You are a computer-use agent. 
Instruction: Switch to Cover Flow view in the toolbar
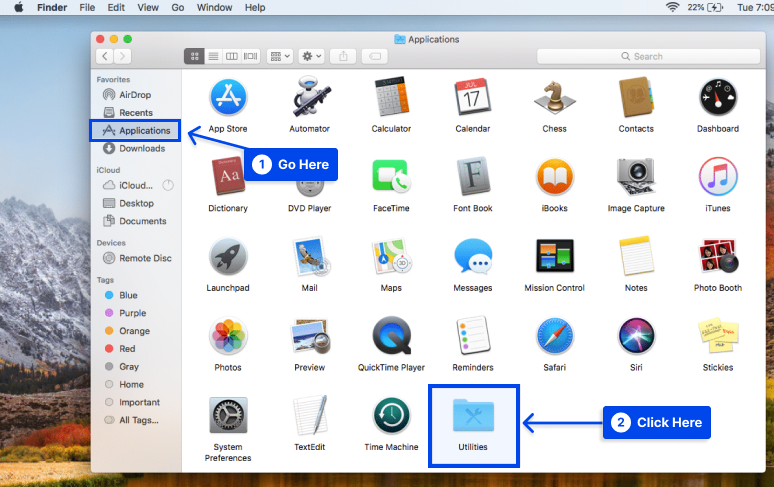point(250,56)
